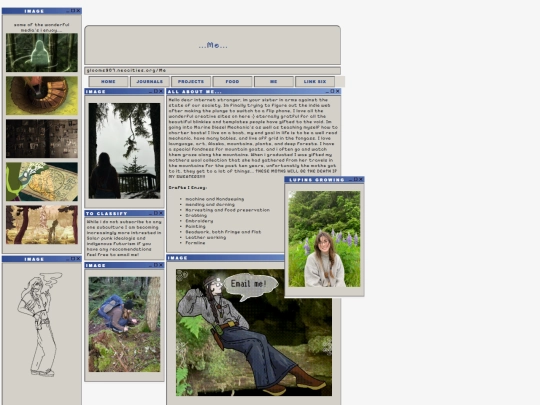The width and height of the screenshot is (540, 405).
Task: Click the silhouette-by-railing forest photo
Action: click(x=124, y=150)
